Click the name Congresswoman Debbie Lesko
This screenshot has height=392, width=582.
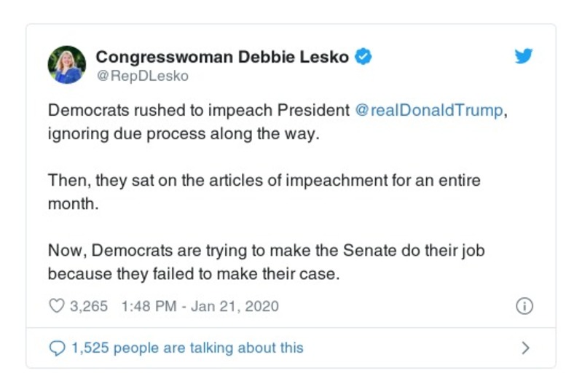222,56
